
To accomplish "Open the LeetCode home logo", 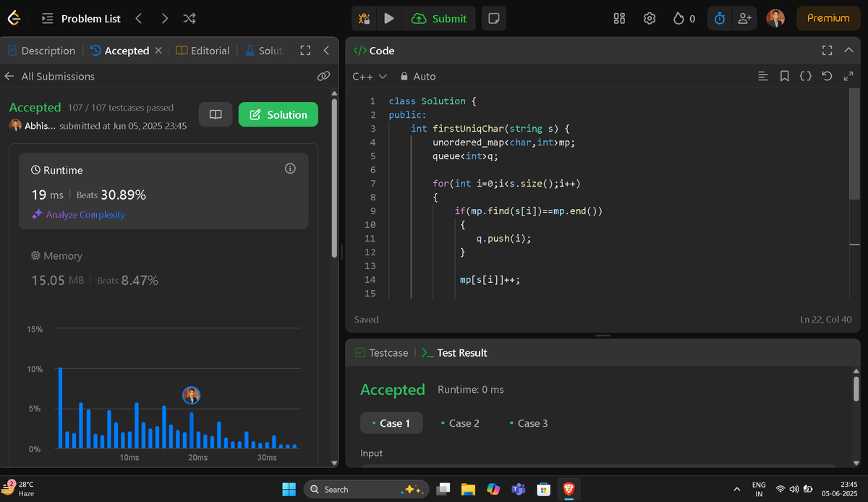I will (x=13, y=18).
